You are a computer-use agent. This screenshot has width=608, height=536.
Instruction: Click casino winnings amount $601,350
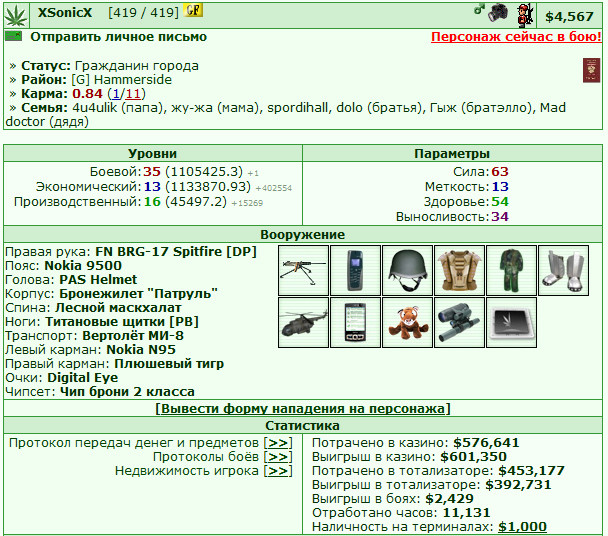coord(473,456)
